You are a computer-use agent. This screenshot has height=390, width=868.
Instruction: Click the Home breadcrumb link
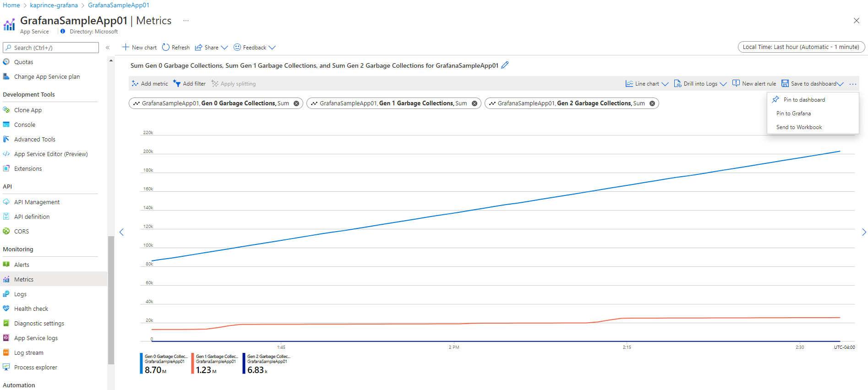(11, 5)
